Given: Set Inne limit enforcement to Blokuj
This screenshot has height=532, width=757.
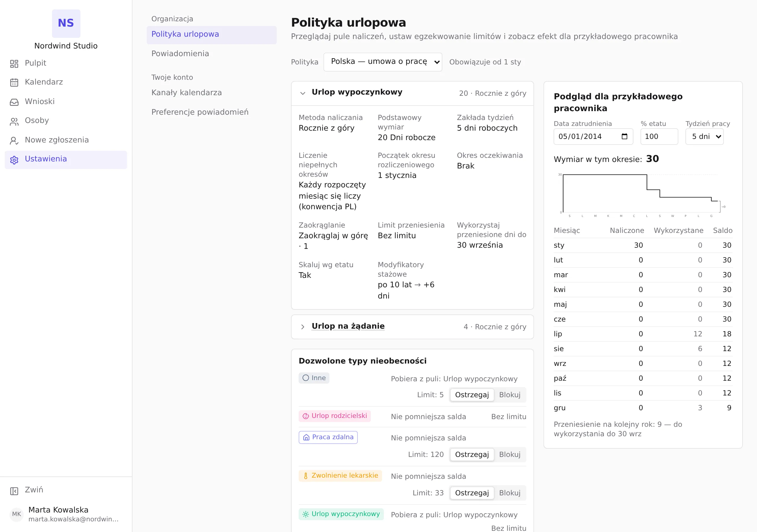Looking at the screenshot, I should 509,395.
